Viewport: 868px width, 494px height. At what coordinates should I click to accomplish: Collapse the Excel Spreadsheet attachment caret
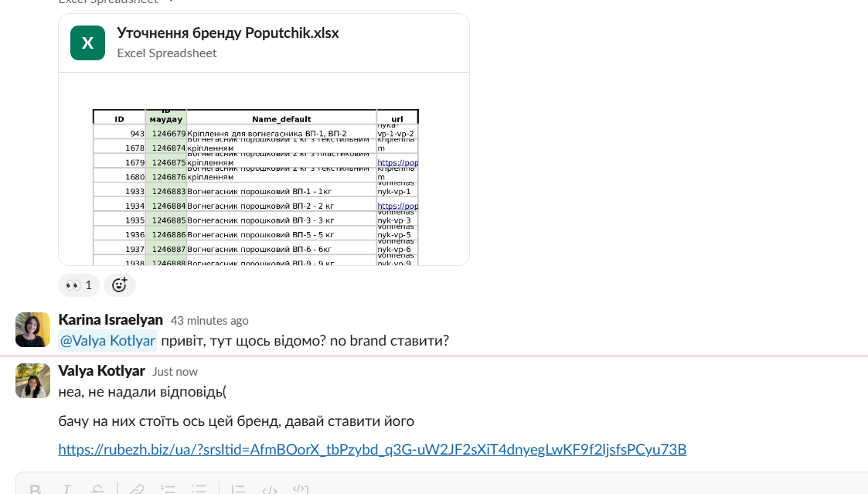[171, 2]
